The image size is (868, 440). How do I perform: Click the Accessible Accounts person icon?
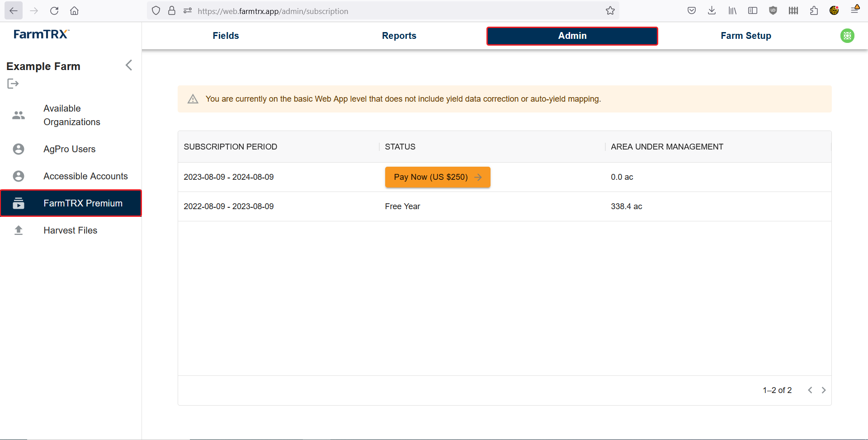click(19, 176)
